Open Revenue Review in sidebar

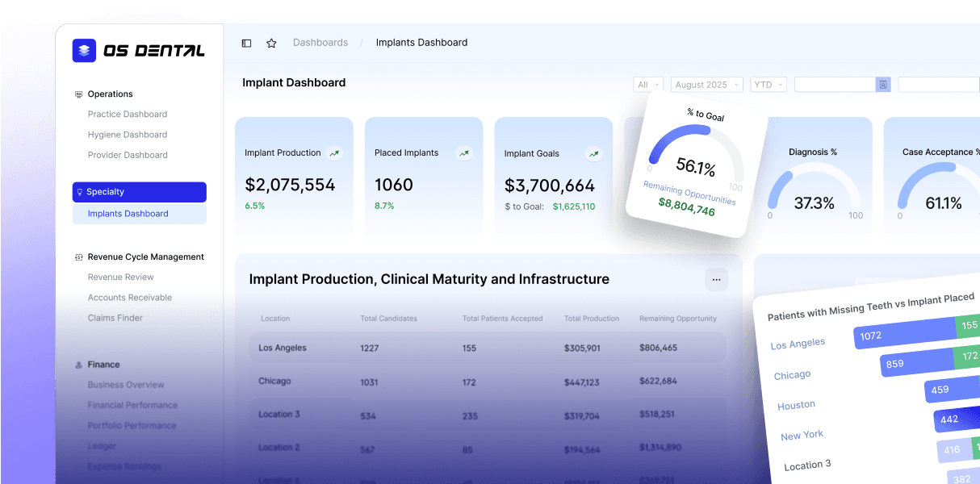tap(121, 277)
